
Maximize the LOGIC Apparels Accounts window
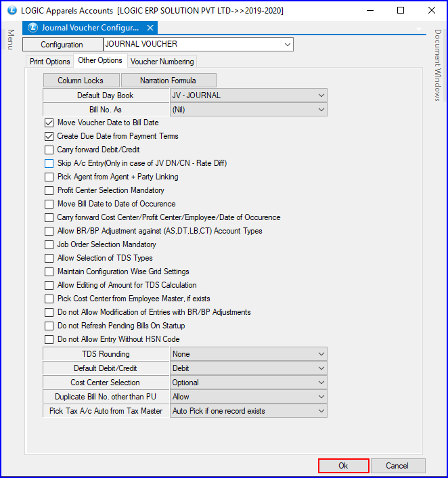click(401, 10)
